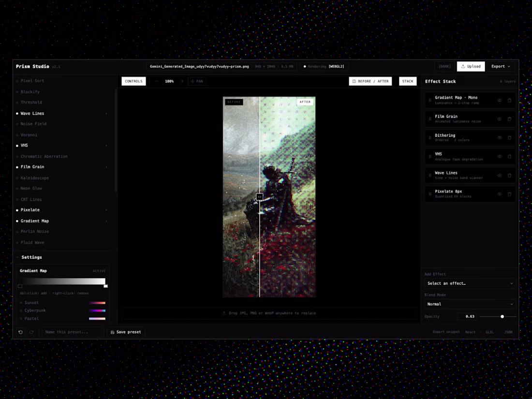Screen dimensions: 532x399
Task: Expand Gradient Map chevron in sidebar
Action: tap(106, 221)
